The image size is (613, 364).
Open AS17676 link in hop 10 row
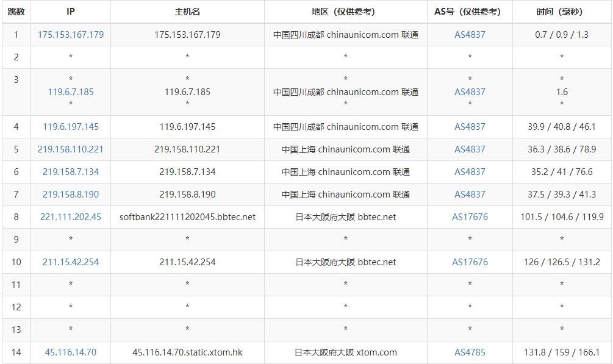470,262
